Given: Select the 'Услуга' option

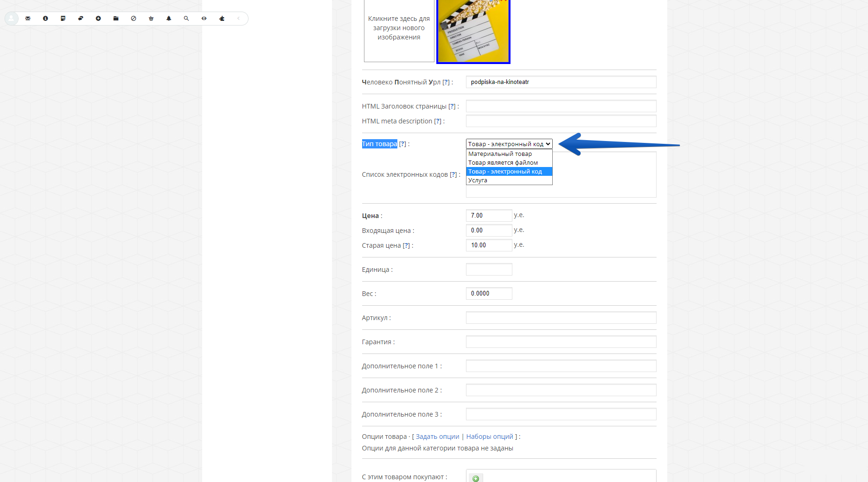Looking at the screenshot, I should tap(478, 180).
